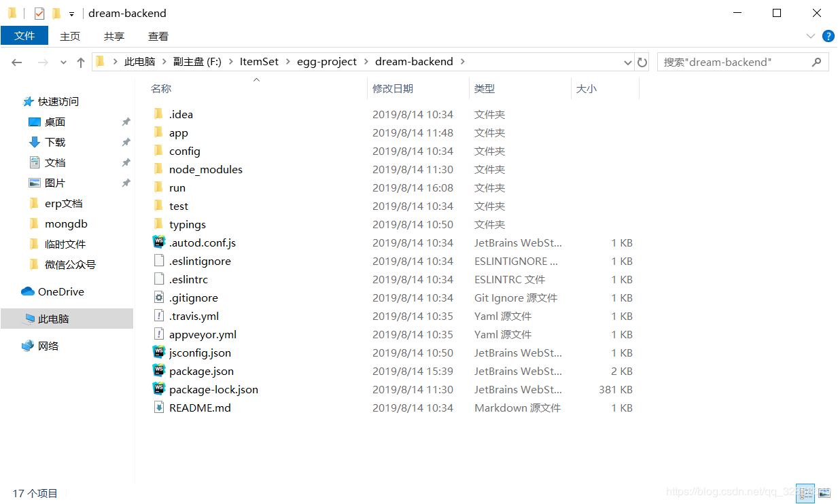Open recent locations dropdown arrow
Screen dimensions: 838x504
click(64, 62)
